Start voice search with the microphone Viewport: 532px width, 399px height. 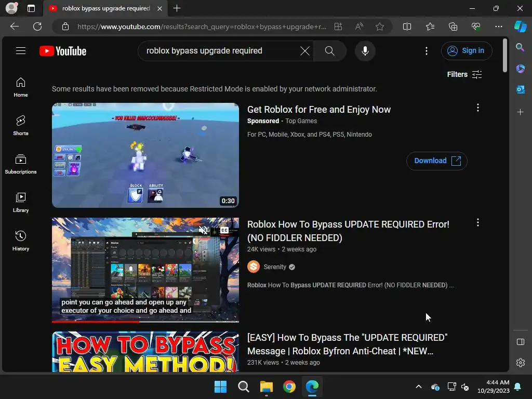coord(365,51)
